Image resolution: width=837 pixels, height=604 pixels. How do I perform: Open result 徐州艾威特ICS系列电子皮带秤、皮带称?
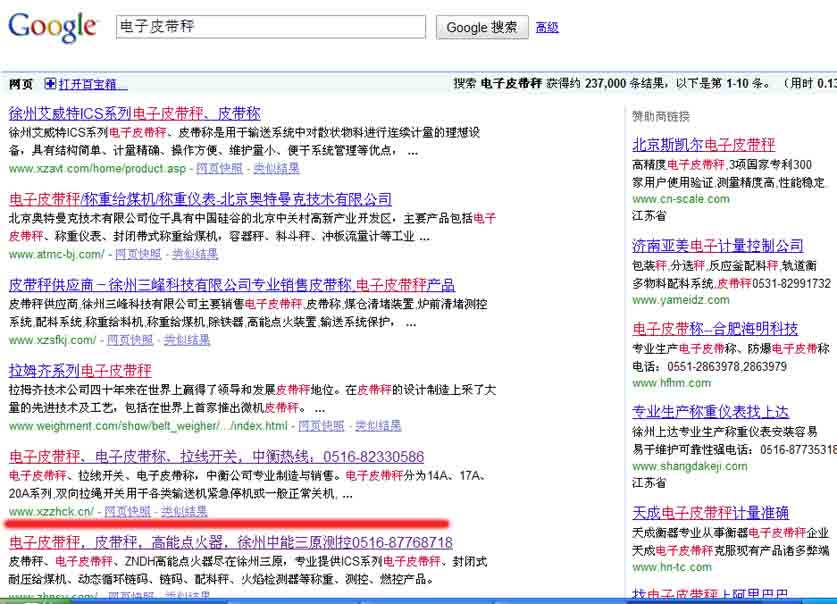(x=135, y=113)
